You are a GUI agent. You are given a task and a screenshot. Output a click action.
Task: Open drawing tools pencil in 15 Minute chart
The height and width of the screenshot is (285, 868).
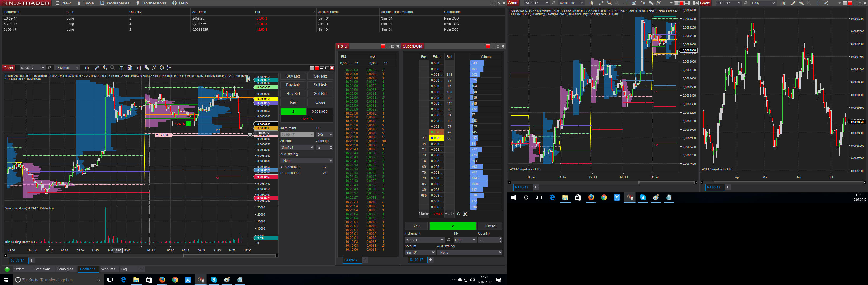click(97, 68)
